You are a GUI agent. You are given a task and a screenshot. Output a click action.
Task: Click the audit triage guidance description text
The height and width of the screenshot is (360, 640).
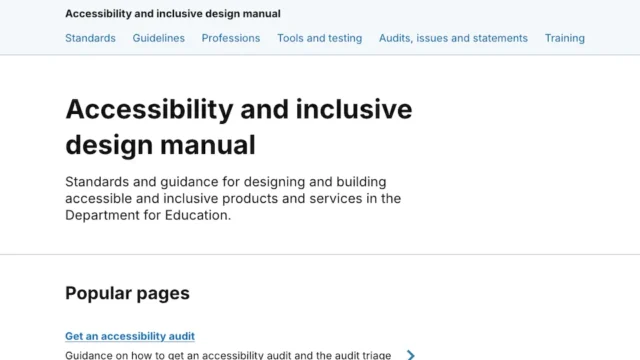point(228,355)
